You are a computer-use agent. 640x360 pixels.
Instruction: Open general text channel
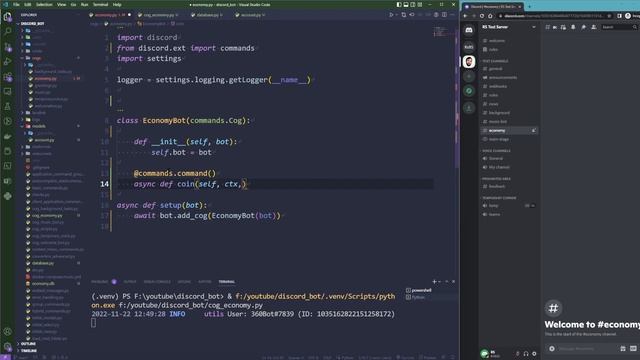point(496,69)
